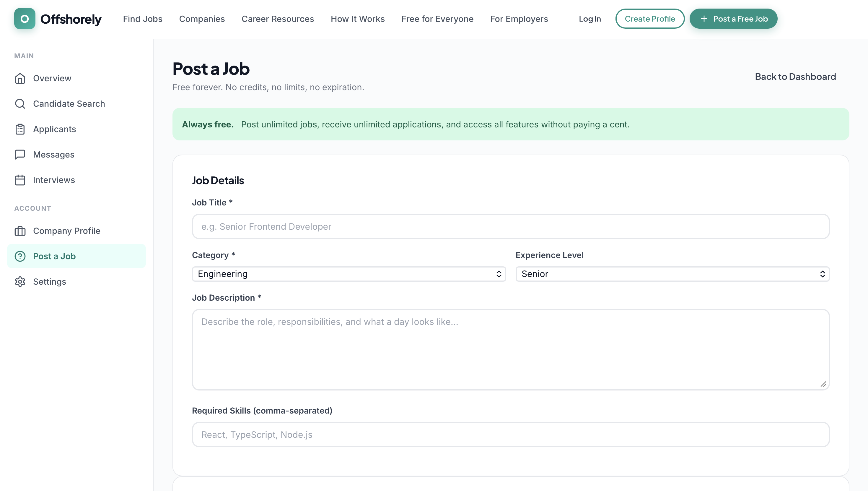
Task: Open the Category dropdown showing Engineering
Action: click(349, 274)
